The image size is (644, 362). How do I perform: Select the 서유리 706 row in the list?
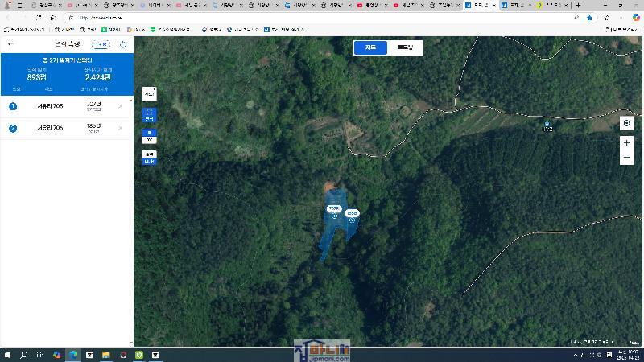click(x=50, y=128)
